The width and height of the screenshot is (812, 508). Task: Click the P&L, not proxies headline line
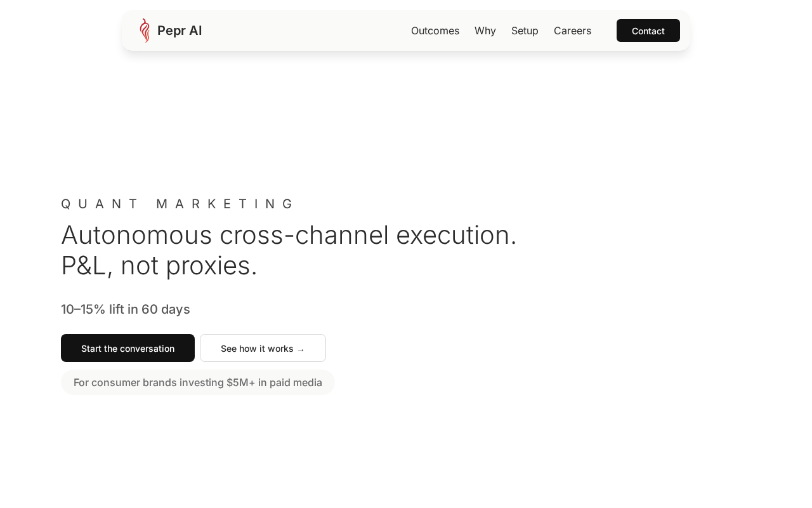[x=159, y=265]
